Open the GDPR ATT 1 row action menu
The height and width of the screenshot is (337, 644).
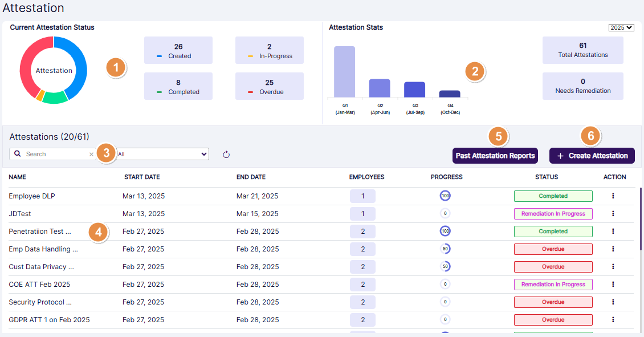pos(613,319)
